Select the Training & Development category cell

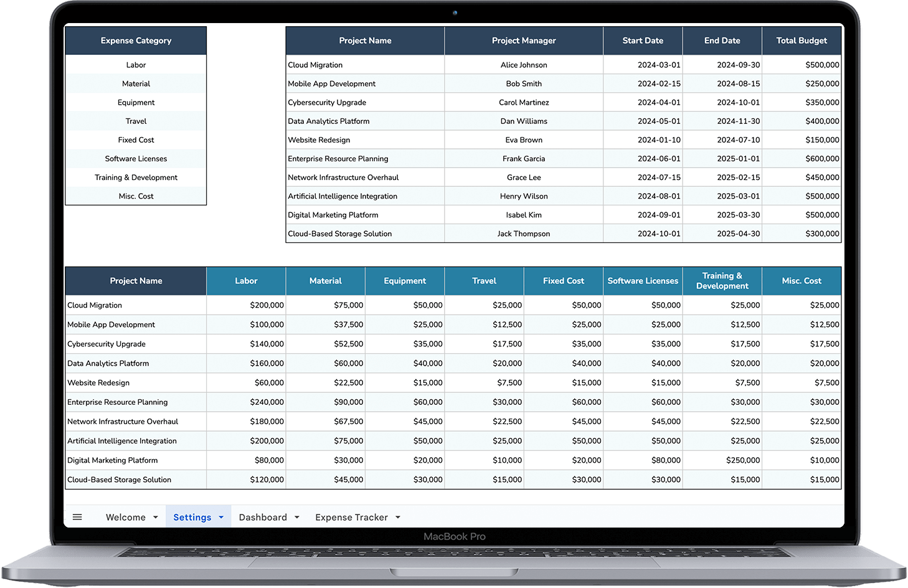pyautogui.click(x=136, y=178)
